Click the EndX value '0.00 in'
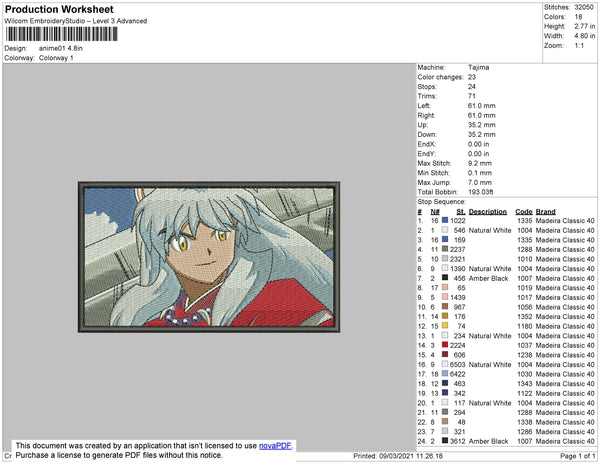Screen dimensions: 600x464 (478, 144)
